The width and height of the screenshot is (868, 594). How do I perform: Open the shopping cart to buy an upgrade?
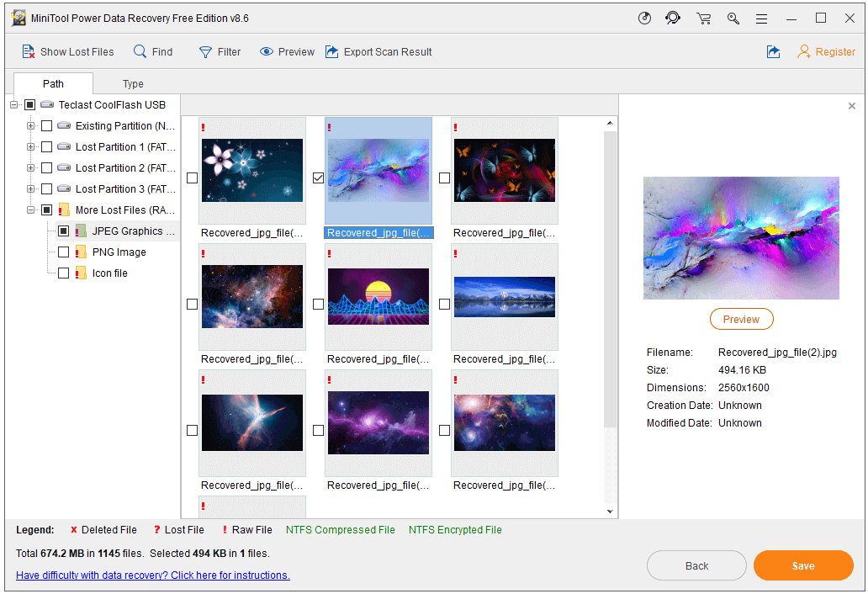[x=703, y=18]
